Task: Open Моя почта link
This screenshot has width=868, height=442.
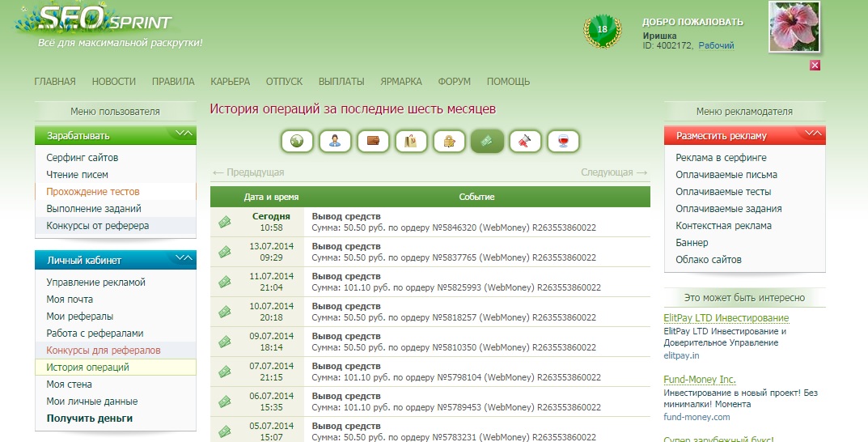Action: [x=70, y=299]
